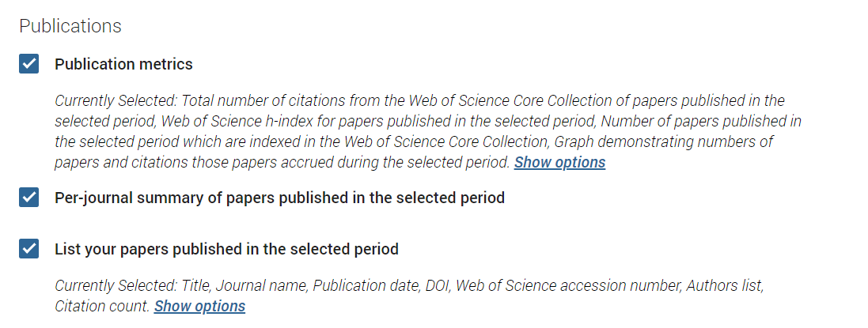Screen dimensions: 868x328
Task: Uncheck the Publication metrics checkbox
Action: 28,64
